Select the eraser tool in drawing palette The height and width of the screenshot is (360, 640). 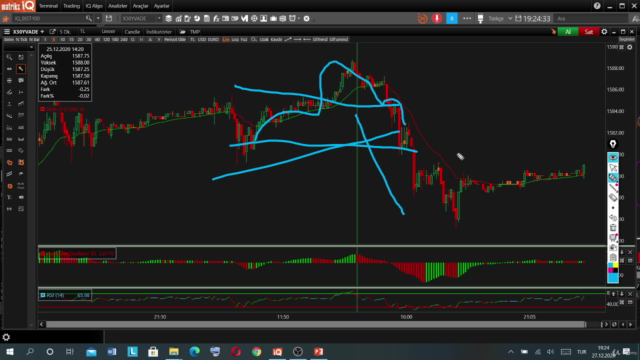613,198
